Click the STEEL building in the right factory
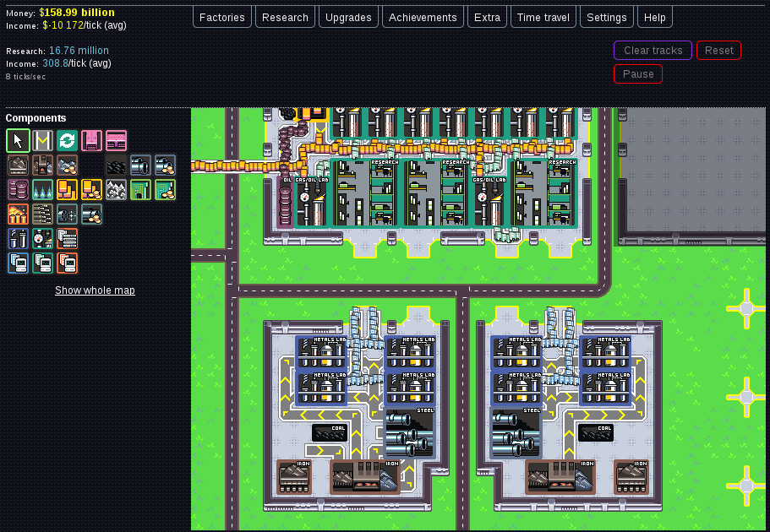This screenshot has height=532, width=770. (516, 432)
